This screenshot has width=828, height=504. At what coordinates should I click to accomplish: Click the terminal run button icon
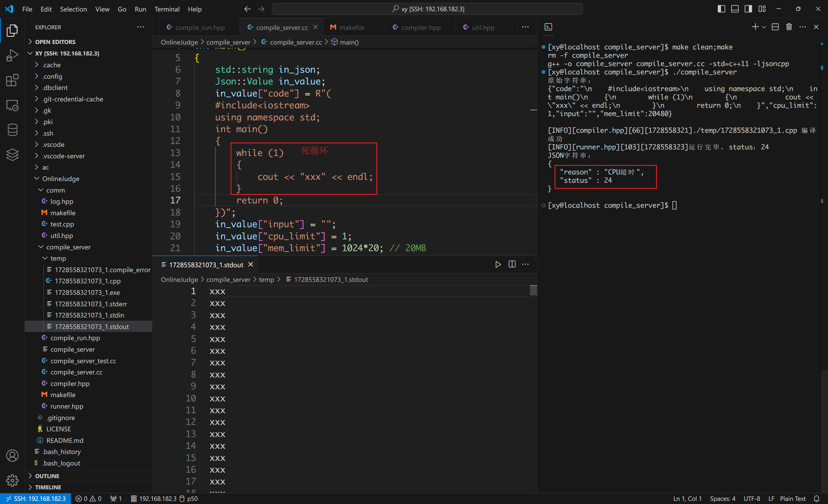[497, 264]
